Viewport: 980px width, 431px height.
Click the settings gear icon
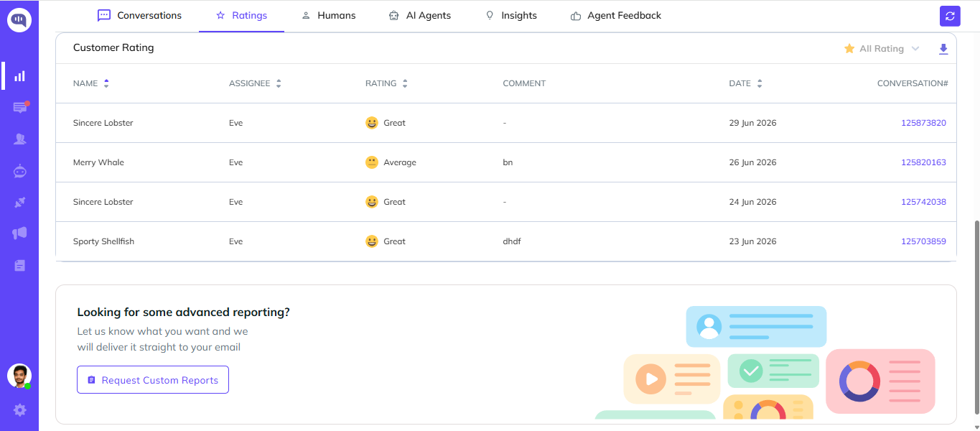(x=20, y=410)
